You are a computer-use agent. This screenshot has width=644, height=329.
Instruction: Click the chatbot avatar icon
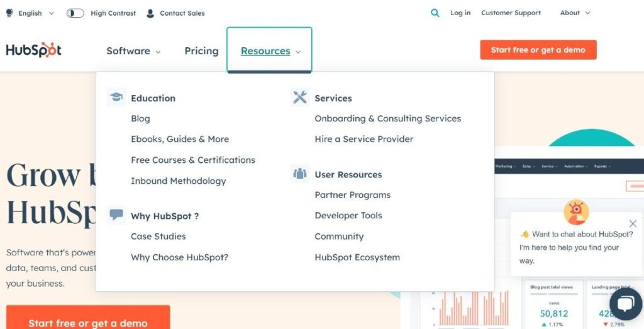point(576,212)
